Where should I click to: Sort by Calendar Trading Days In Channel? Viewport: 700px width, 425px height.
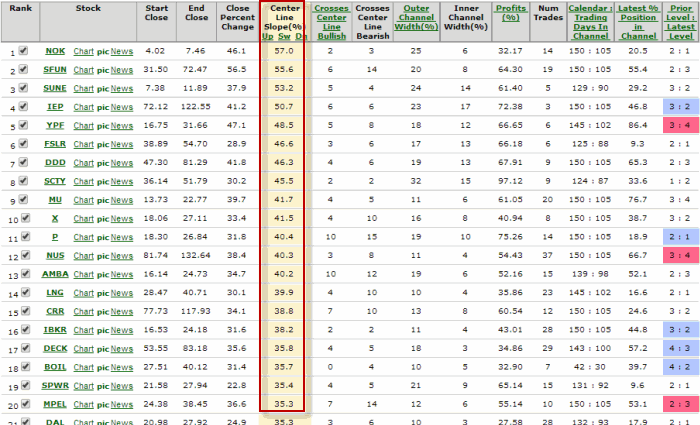point(591,22)
